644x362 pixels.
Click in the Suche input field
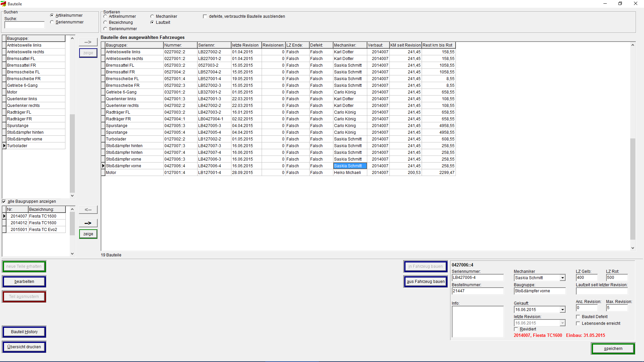coord(24,25)
